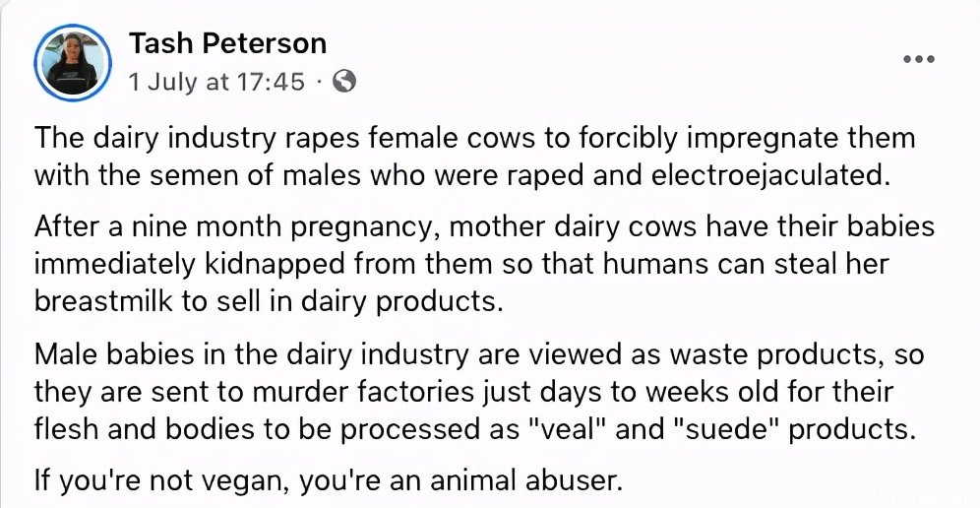Click the word 'breastmilk' in the post
This screenshot has height=508, width=980.
(103, 301)
